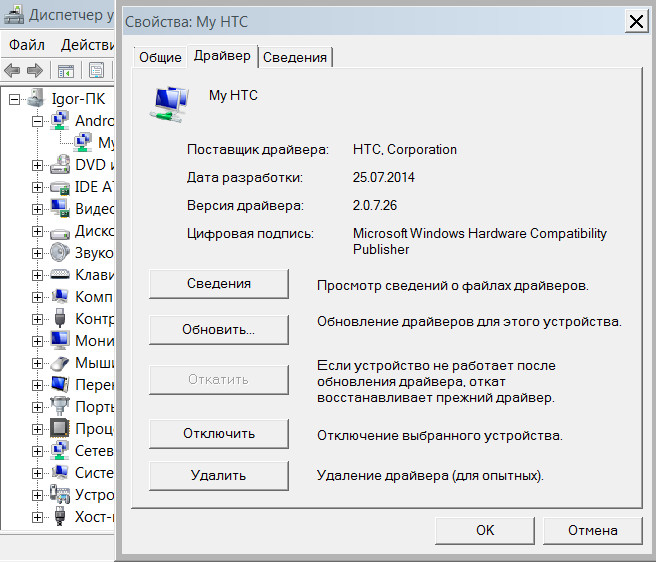Image resolution: width=656 pixels, height=562 pixels.
Task: Confirm the dialog with OK
Action: pyautogui.click(x=485, y=530)
